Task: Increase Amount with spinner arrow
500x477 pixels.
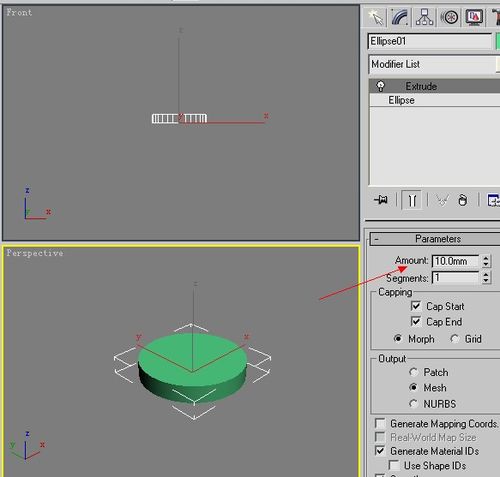Action: tap(486, 258)
